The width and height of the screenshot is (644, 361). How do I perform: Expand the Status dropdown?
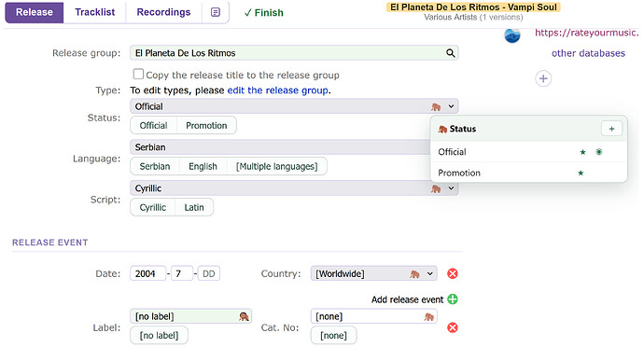[x=451, y=106]
